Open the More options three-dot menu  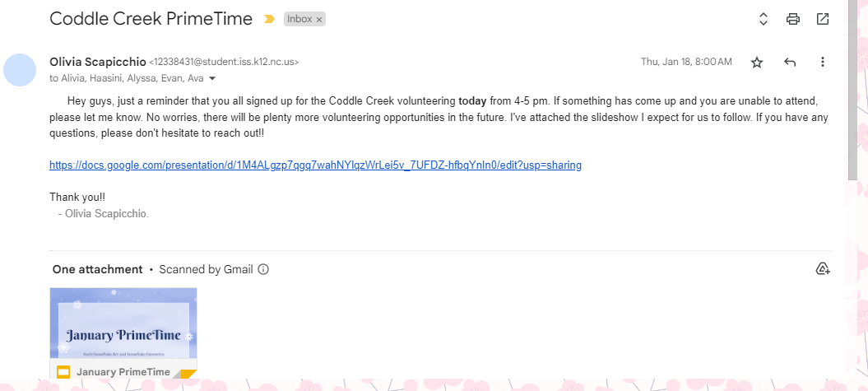pyautogui.click(x=823, y=63)
